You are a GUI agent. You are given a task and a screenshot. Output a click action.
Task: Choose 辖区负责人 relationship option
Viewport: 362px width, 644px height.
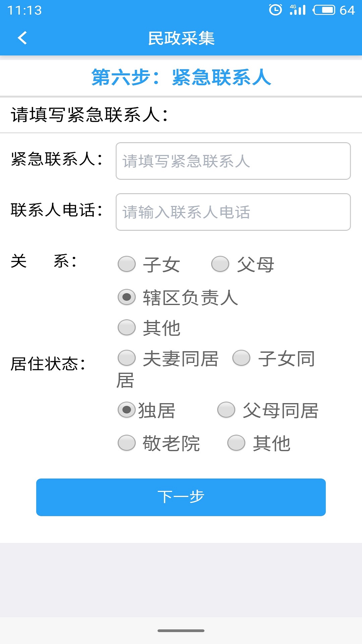point(127,297)
